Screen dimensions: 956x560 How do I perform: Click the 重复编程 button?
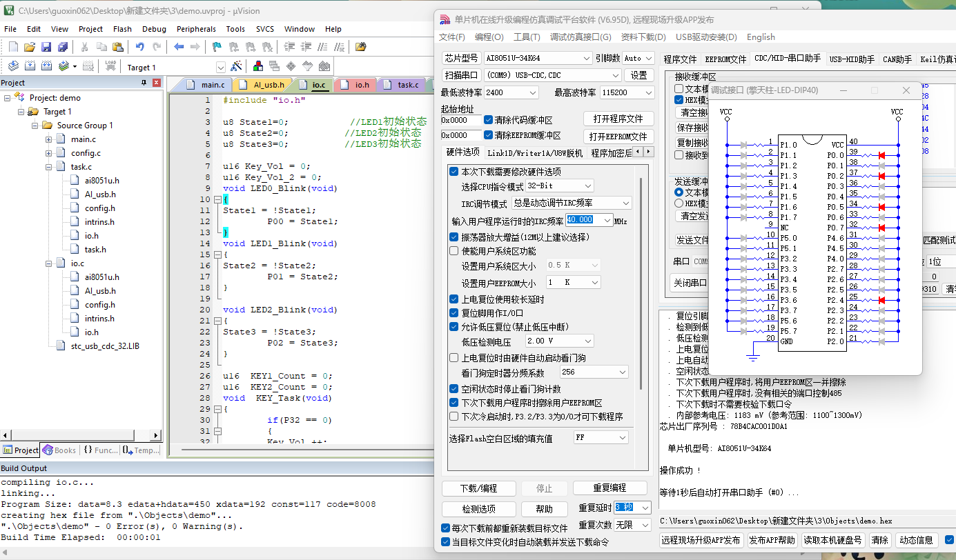point(609,488)
